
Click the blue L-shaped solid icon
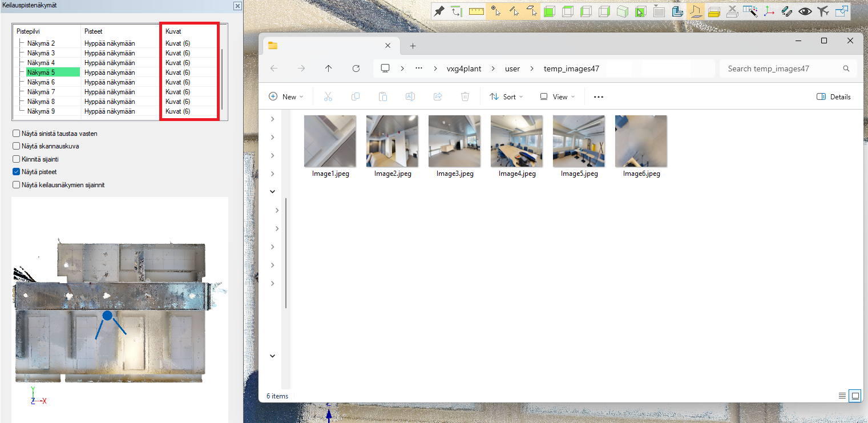point(677,11)
